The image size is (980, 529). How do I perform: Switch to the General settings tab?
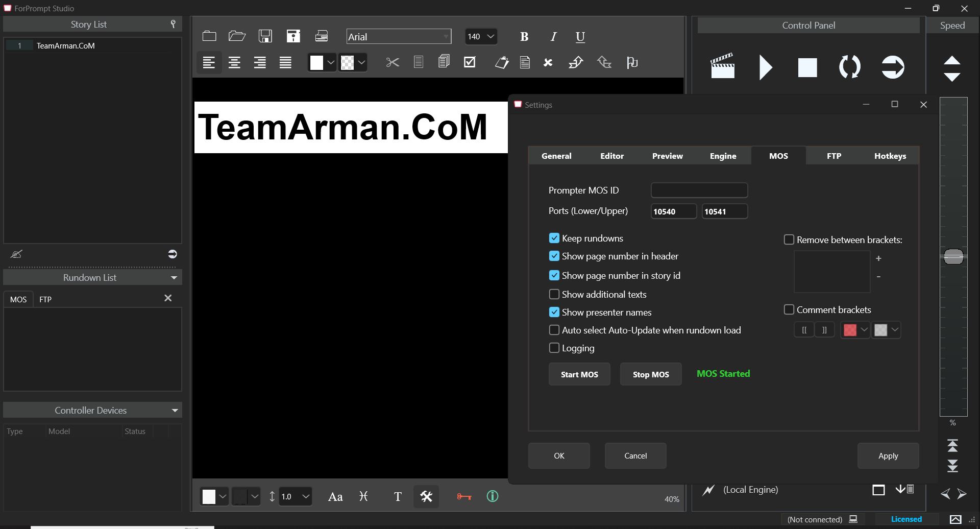tap(556, 156)
